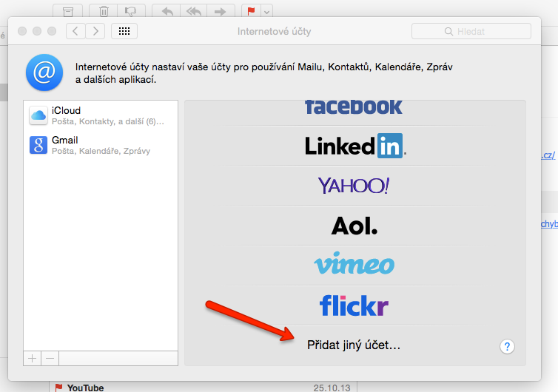Viewport: 558px width, 392px height.
Task: Click the chyb link in Mail window
Action: [x=549, y=224]
